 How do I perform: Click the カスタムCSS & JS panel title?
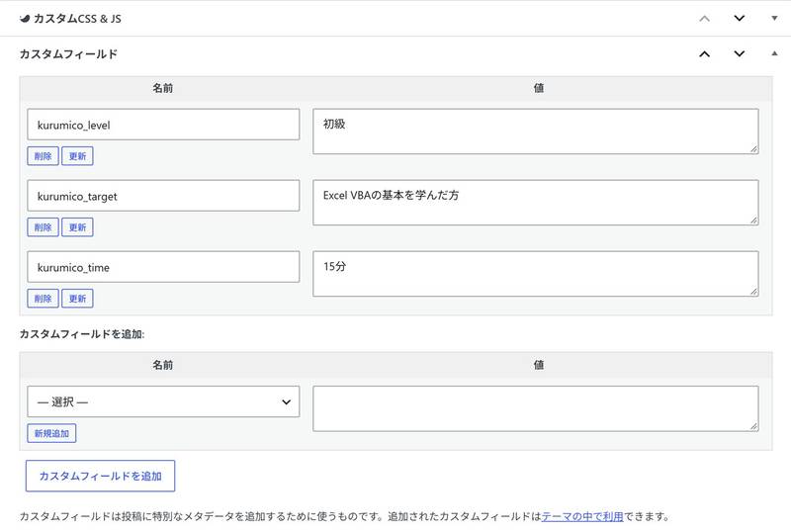coord(77,19)
